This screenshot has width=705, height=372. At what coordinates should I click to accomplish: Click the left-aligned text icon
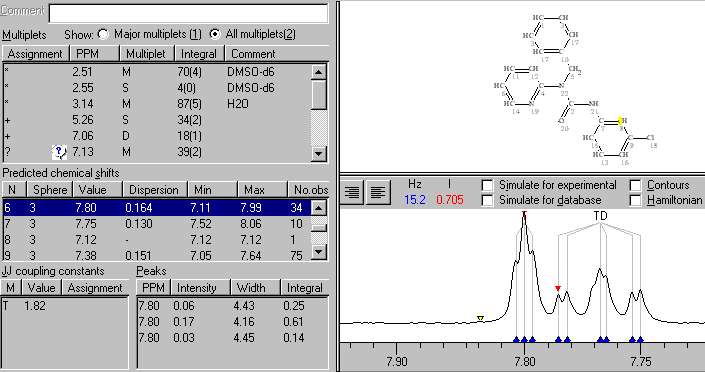378,193
